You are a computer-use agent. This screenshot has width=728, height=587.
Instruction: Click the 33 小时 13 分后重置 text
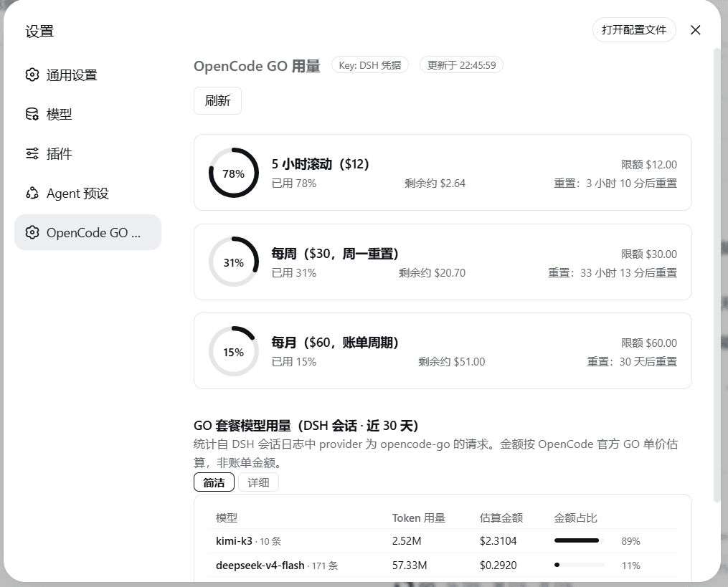(x=628, y=273)
